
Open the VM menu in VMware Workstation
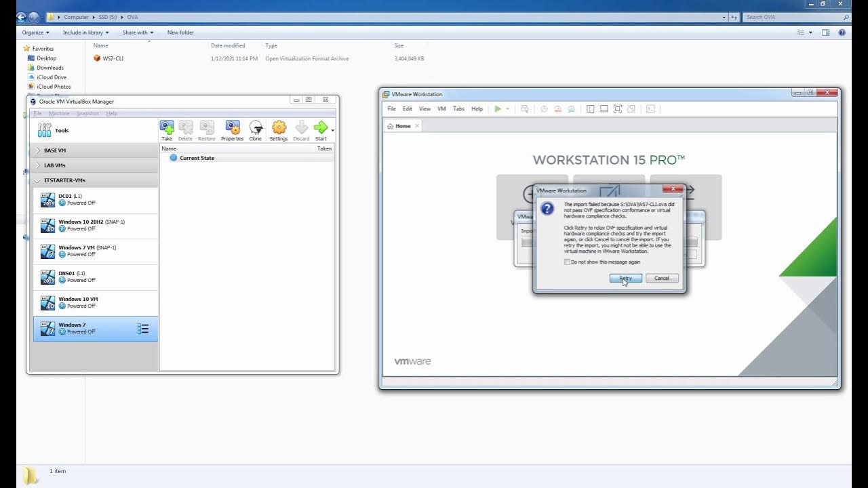coord(441,108)
